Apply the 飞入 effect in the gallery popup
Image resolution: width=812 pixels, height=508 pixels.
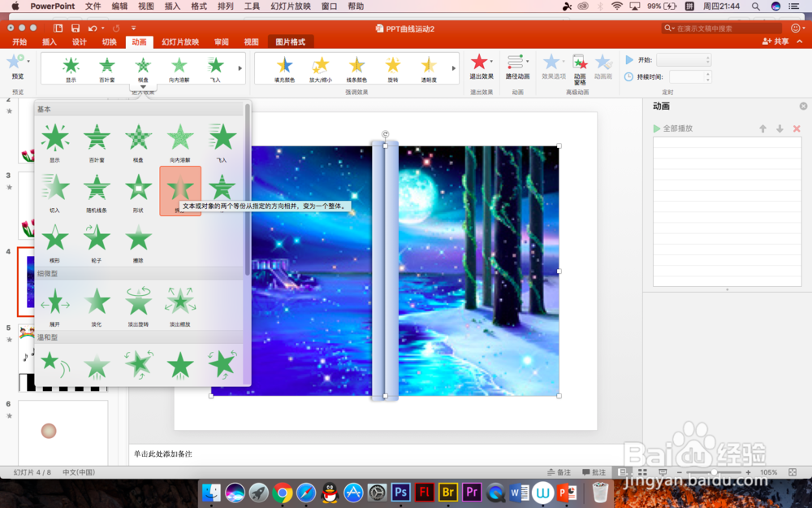point(222,142)
